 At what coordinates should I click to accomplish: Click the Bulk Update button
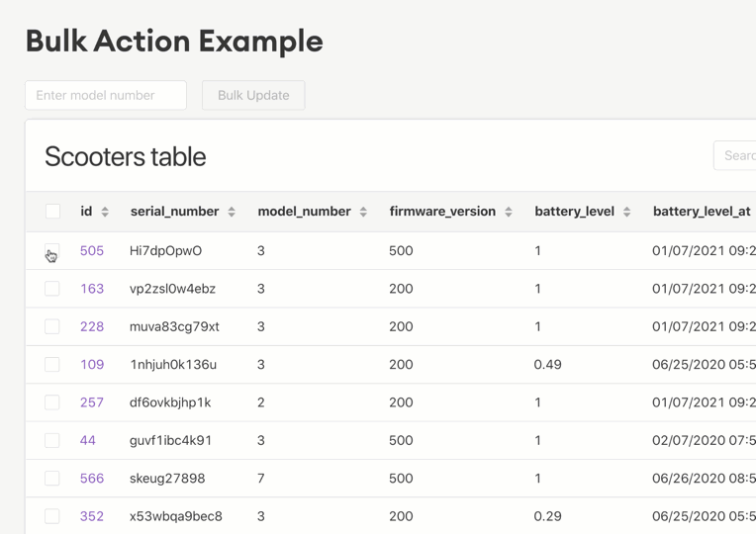[x=253, y=95]
